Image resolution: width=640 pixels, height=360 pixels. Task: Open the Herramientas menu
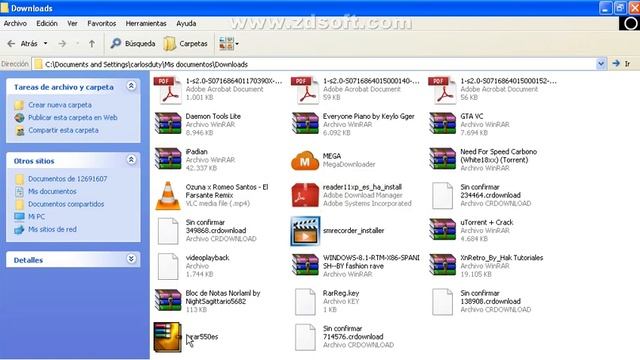[x=146, y=24]
